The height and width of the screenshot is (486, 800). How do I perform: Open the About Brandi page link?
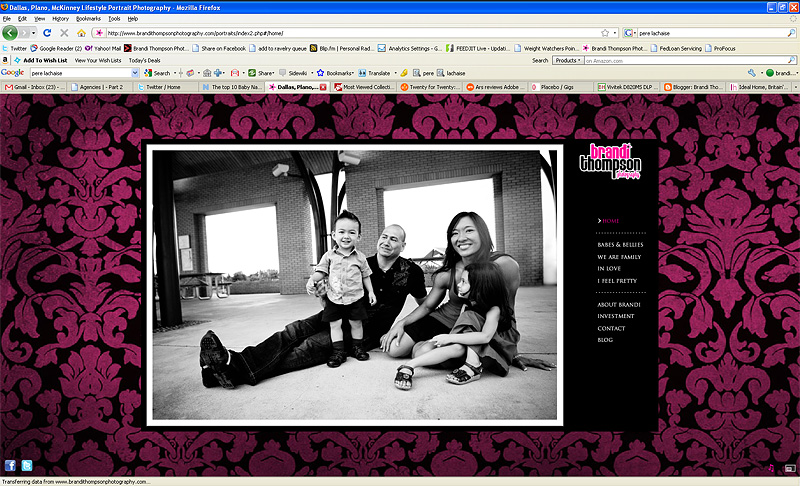pyautogui.click(x=618, y=304)
